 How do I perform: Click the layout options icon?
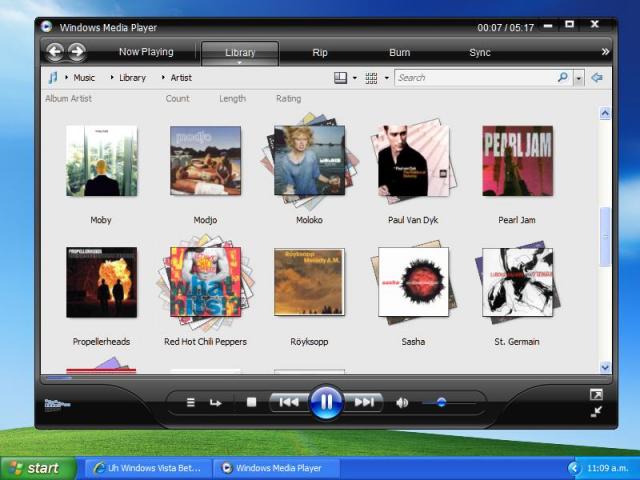click(x=340, y=78)
